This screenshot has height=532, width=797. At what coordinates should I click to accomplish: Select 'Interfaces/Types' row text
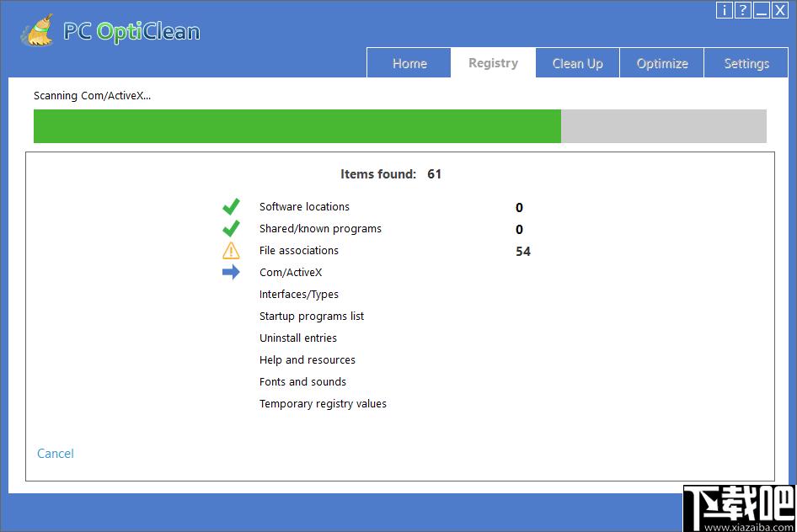(x=298, y=295)
